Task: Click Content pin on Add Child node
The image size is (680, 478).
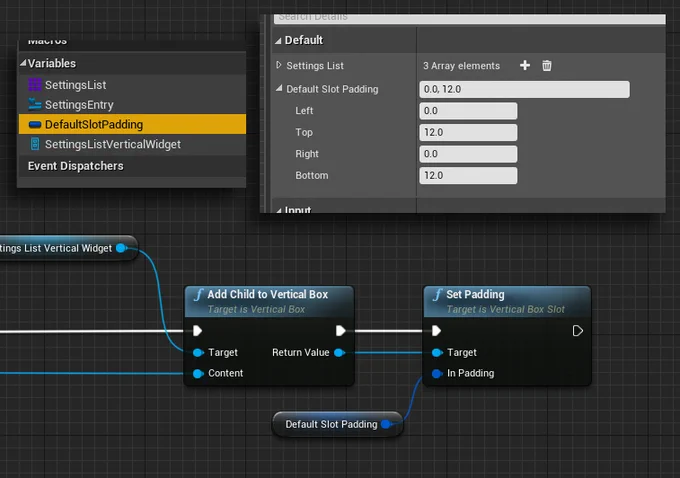Action: 198,373
